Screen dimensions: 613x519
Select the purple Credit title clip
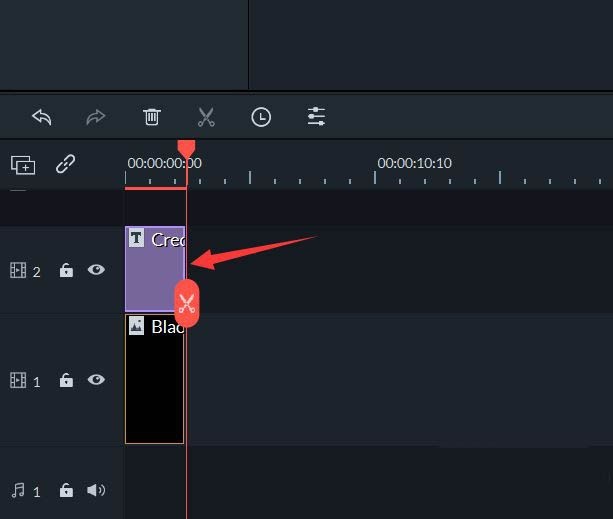(x=155, y=269)
